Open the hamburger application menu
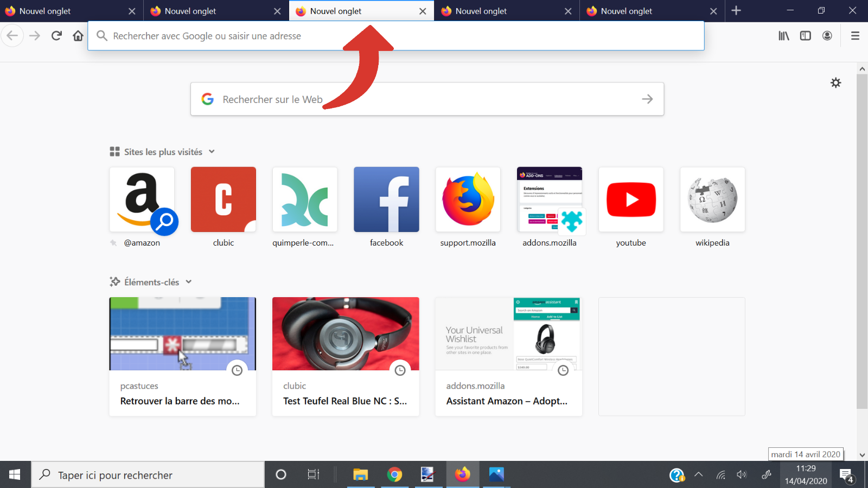 tap(855, 35)
